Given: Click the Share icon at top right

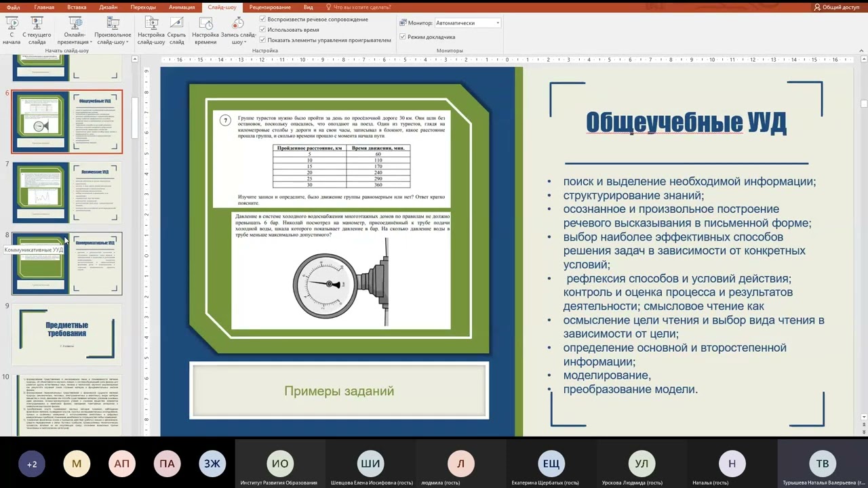Looking at the screenshot, I should click(817, 7).
